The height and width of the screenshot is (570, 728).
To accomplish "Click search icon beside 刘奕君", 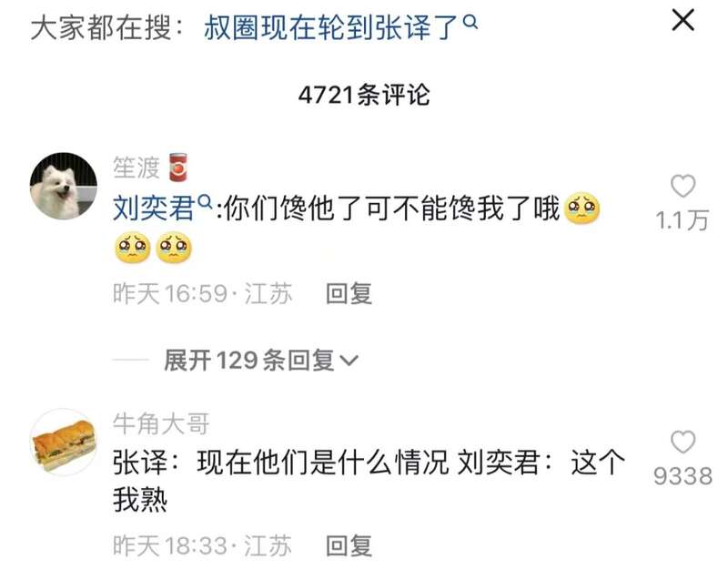I will [x=205, y=201].
